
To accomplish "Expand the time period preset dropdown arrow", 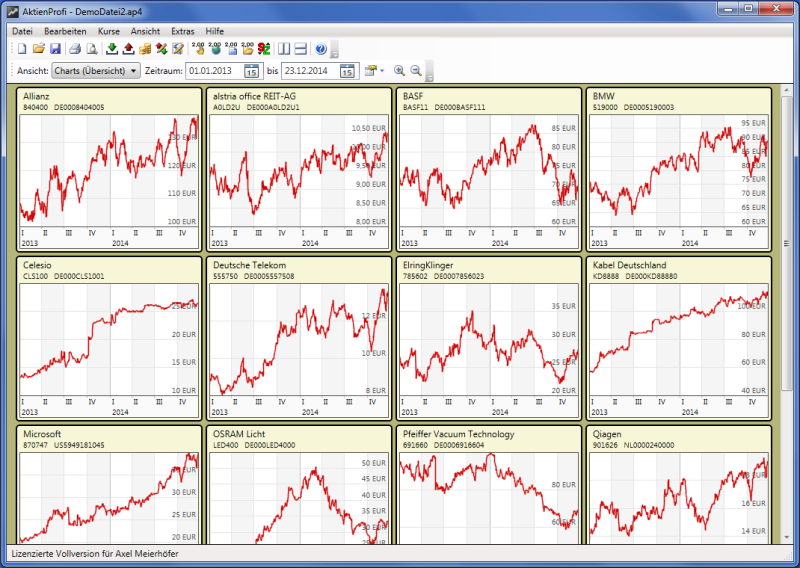I will point(382,71).
